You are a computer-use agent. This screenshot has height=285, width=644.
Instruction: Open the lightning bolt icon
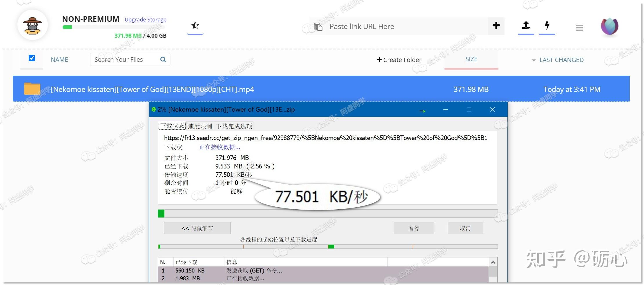pyautogui.click(x=547, y=26)
